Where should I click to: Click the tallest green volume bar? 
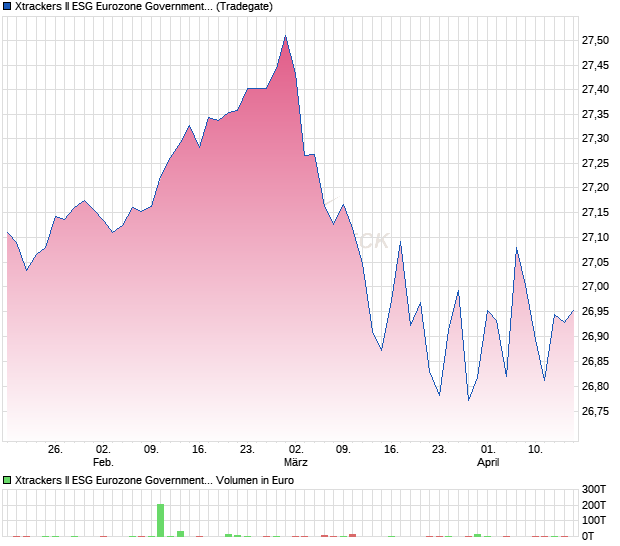pos(160,520)
